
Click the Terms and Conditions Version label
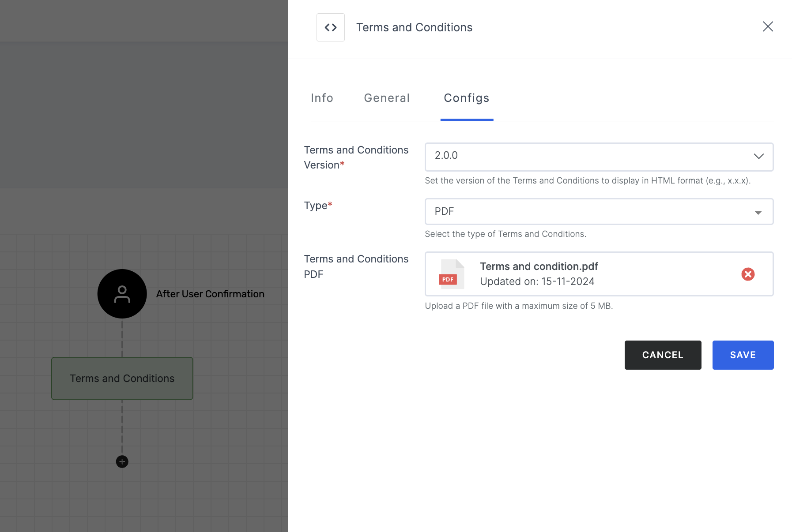click(356, 157)
